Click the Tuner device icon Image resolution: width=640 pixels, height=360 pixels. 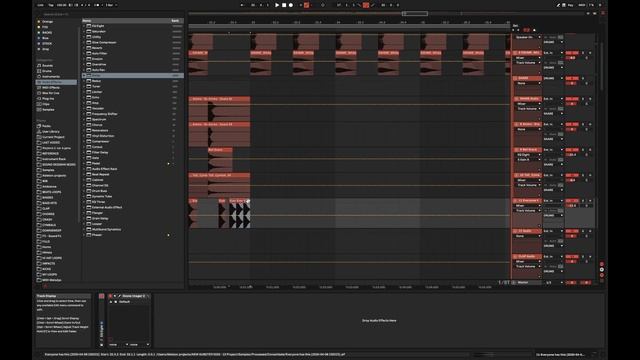(x=89, y=87)
